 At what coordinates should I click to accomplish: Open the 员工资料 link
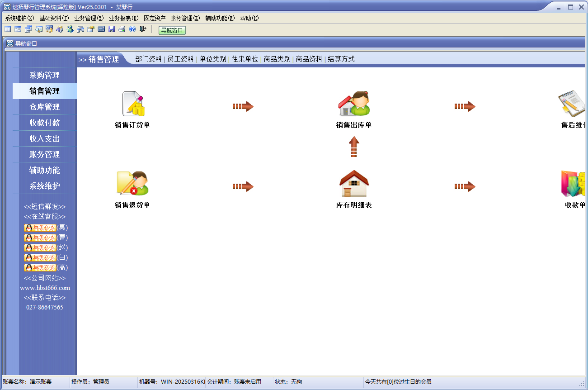pyautogui.click(x=181, y=59)
